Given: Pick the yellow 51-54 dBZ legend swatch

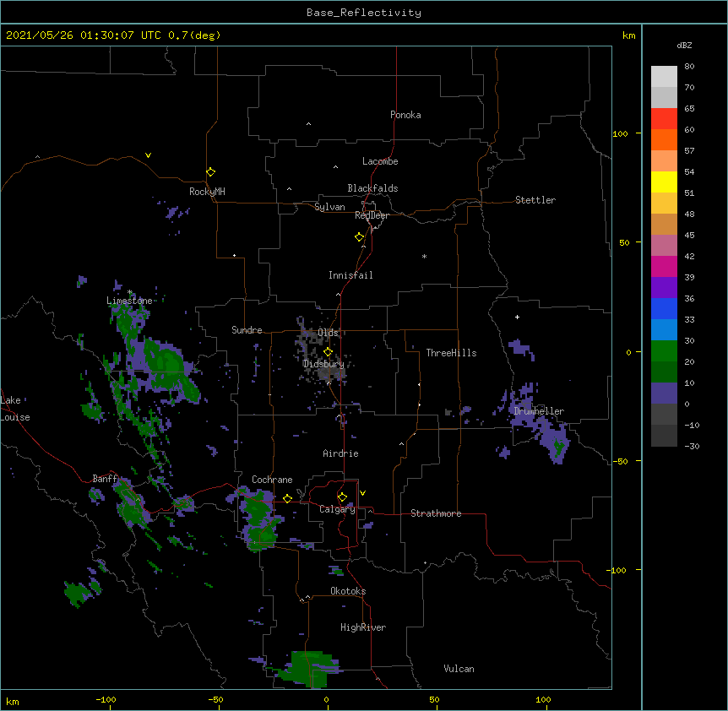Looking at the screenshot, I should pyautogui.click(x=664, y=182).
